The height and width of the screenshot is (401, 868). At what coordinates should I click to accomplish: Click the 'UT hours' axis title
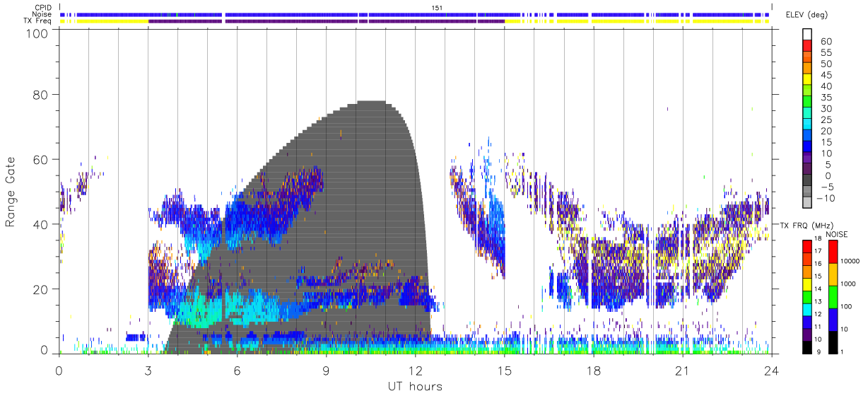click(x=414, y=386)
